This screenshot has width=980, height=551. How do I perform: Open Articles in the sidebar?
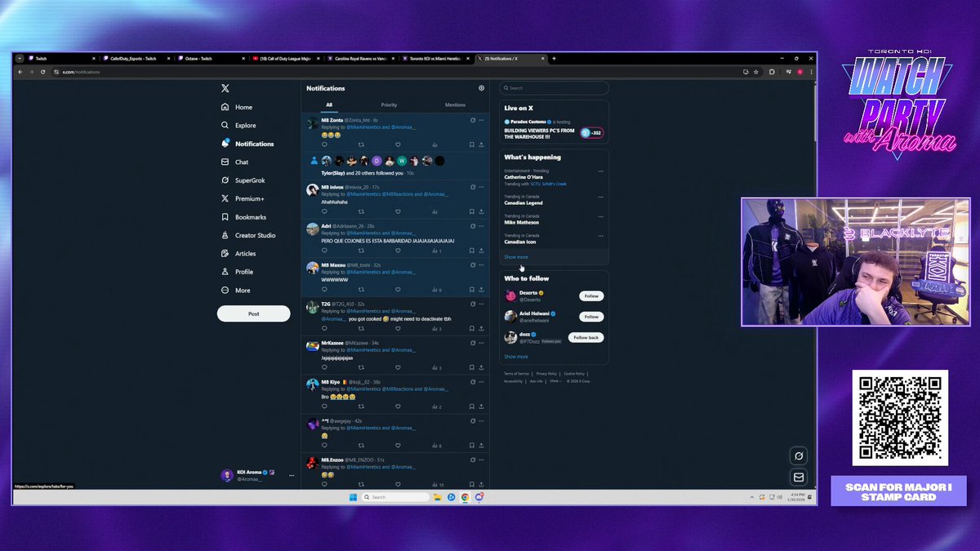coord(238,254)
